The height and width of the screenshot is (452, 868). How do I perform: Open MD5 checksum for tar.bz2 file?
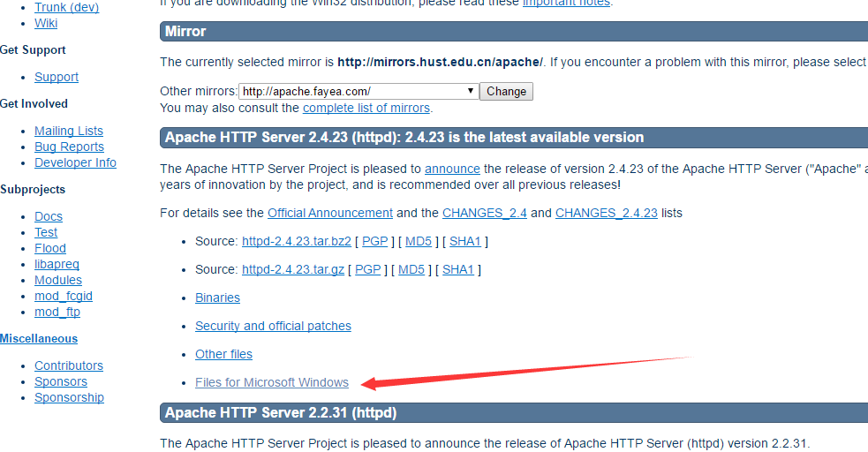click(x=419, y=241)
